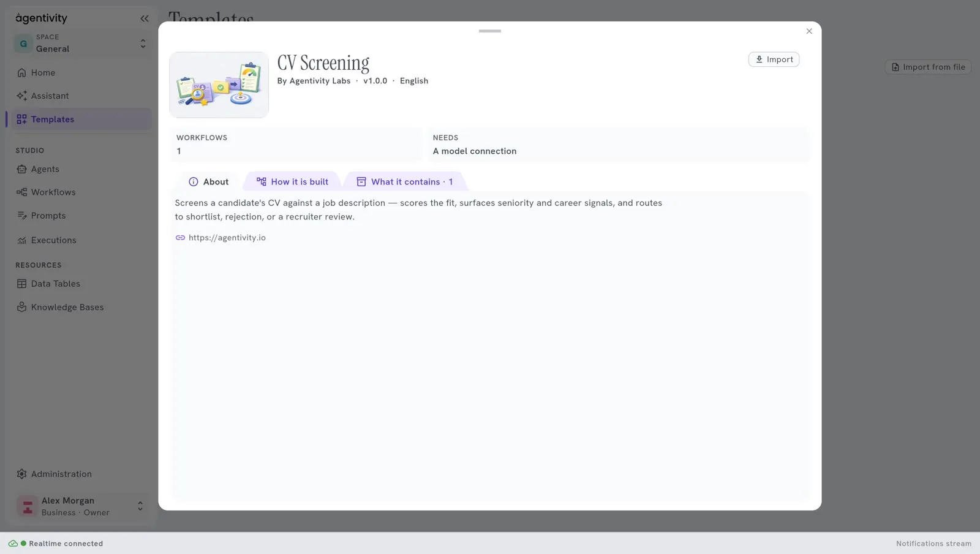Click the 'Realtime connected' status text
The height and width of the screenshot is (554, 980).
pyautogui.click(x=66, y=544)
